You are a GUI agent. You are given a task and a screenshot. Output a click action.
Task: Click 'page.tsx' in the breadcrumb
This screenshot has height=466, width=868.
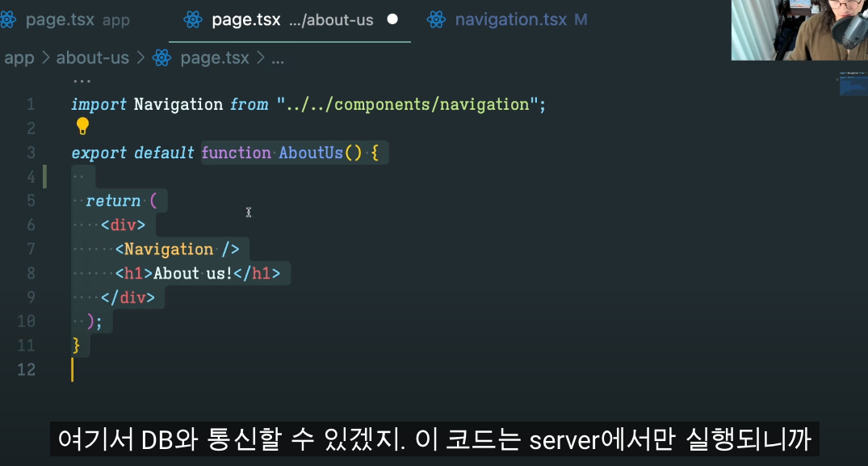pyautogui.click(x=215, y=57)
